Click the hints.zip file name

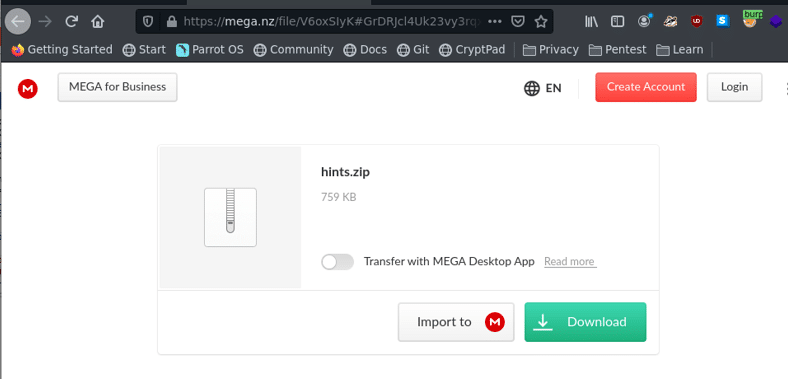[345, 172]
